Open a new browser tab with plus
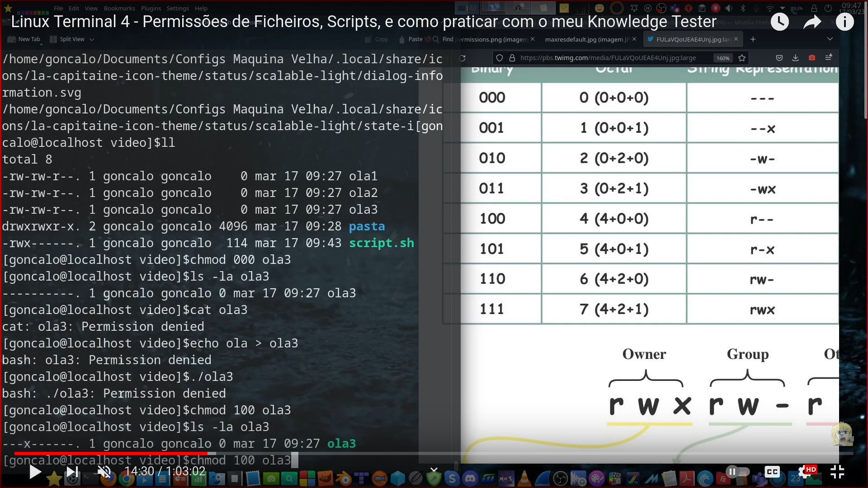The width and height of the screenshot is (868, 488). point(753,39)
